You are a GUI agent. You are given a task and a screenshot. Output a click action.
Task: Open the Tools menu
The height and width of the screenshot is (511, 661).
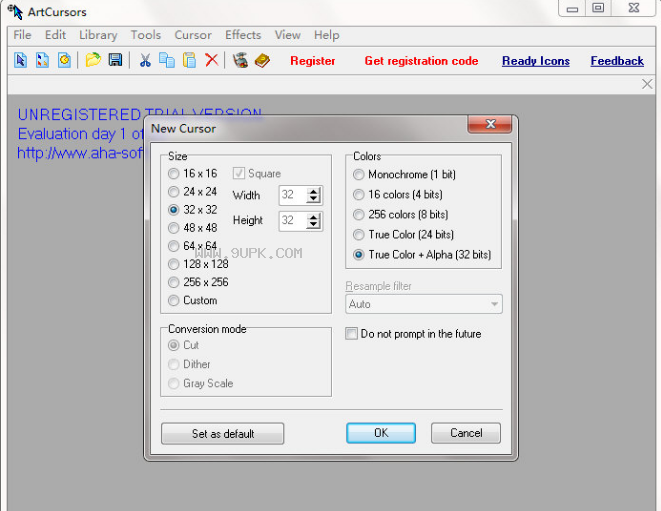(x=146, y=35)
